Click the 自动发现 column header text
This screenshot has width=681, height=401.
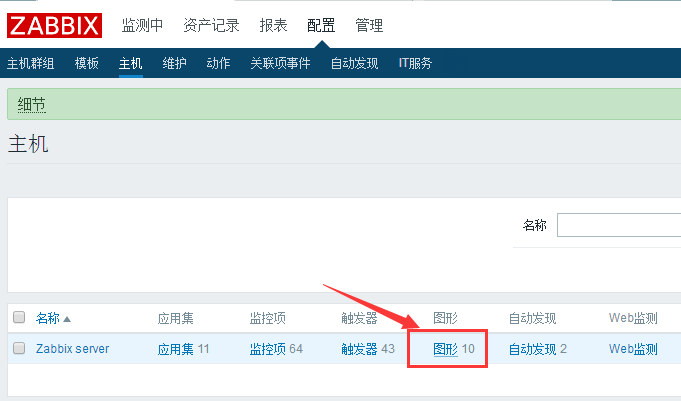[x=532, y=318]
